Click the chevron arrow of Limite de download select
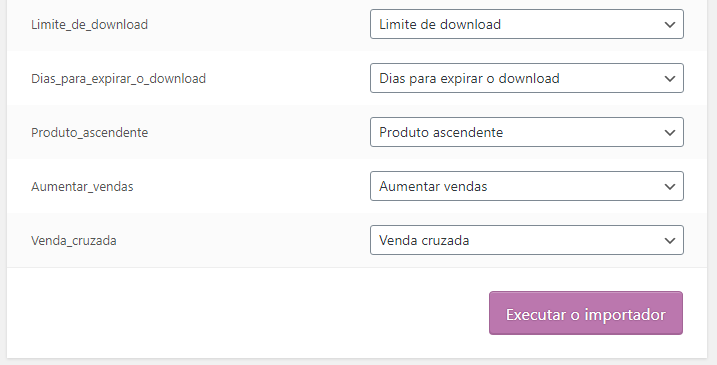Viewport: 717px width, 365px height. tap(670, 25)
